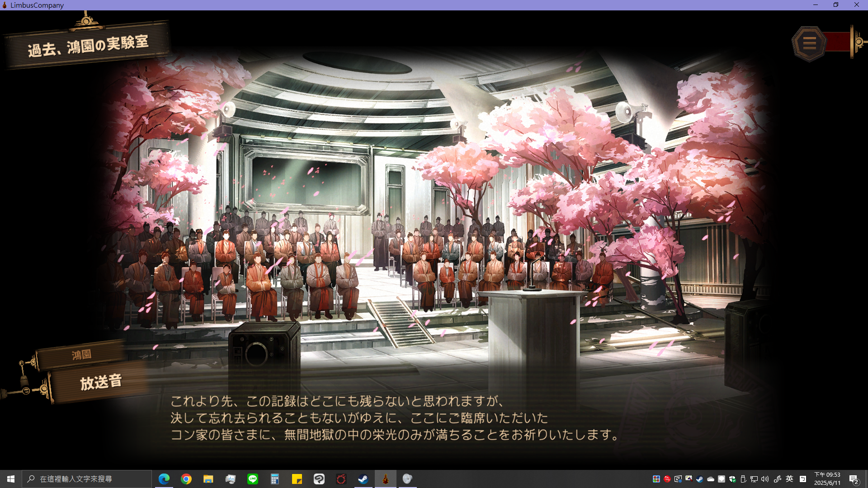Open Calculator from the taskbar
The width and height of the screenshot is (868, 488).
pyautogui.click(x=275, y=479)
